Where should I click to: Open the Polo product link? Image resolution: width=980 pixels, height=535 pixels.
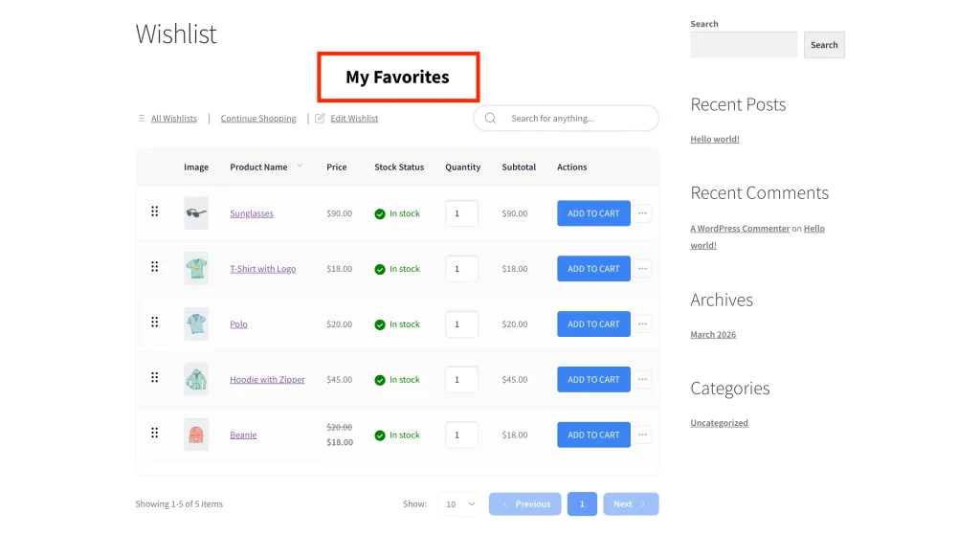(x=238, y=323)
